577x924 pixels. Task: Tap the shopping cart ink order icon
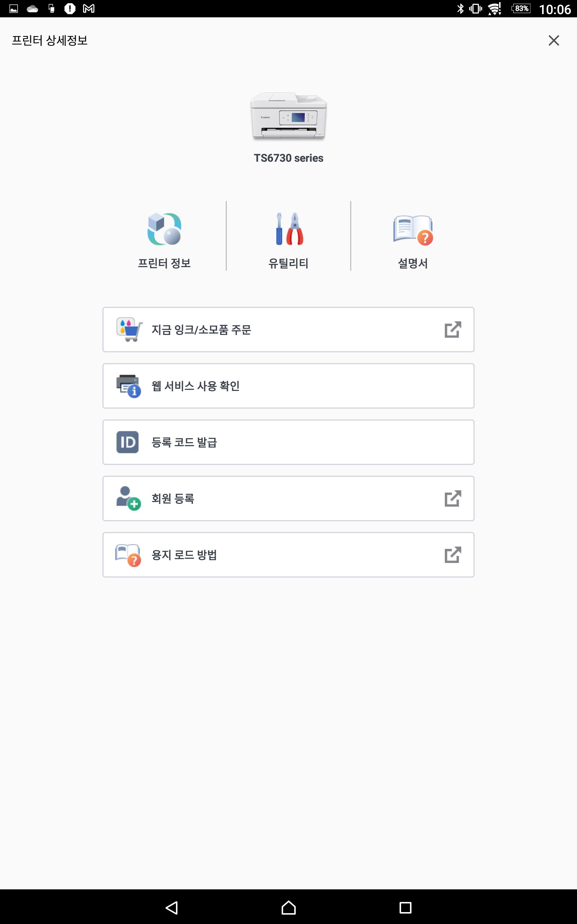coord(129,329)
